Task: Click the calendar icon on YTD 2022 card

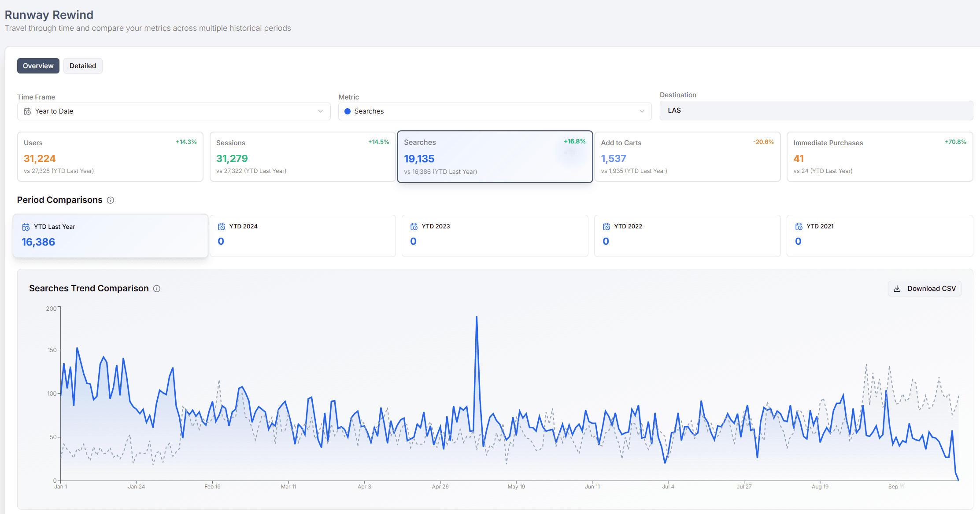Action: pyautogui.click(x=606, y=227)
